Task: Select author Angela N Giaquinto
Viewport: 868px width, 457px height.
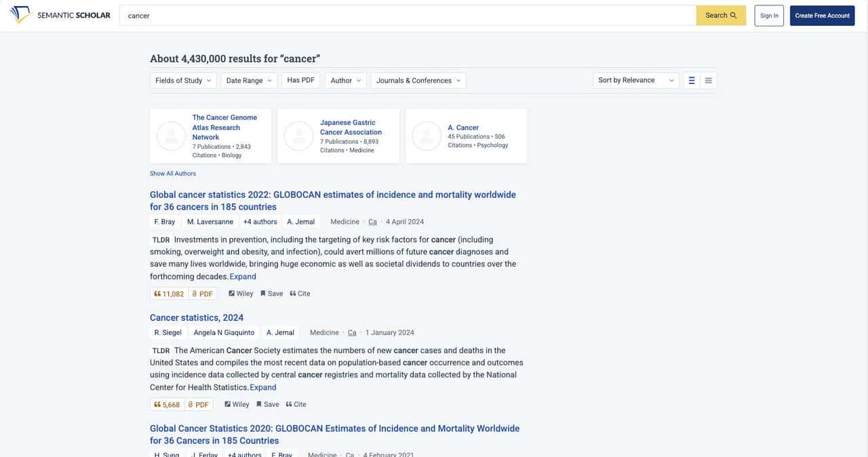Action: [224, 333]
